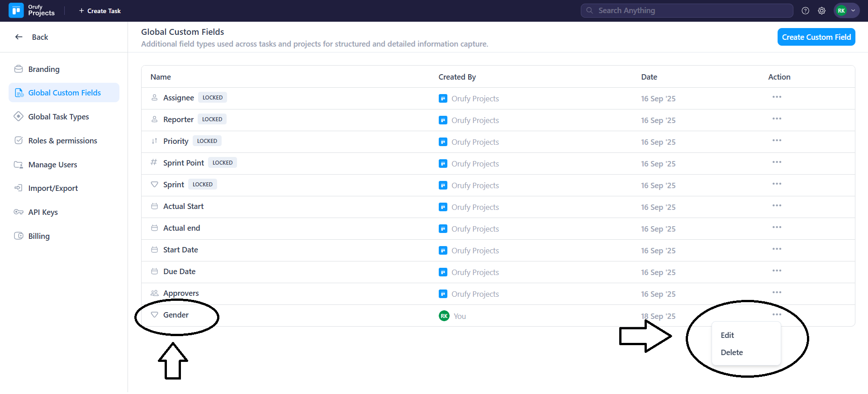Click the Branding sidebar icon
This screenshot has height=394, width=868.
(19, 69)
